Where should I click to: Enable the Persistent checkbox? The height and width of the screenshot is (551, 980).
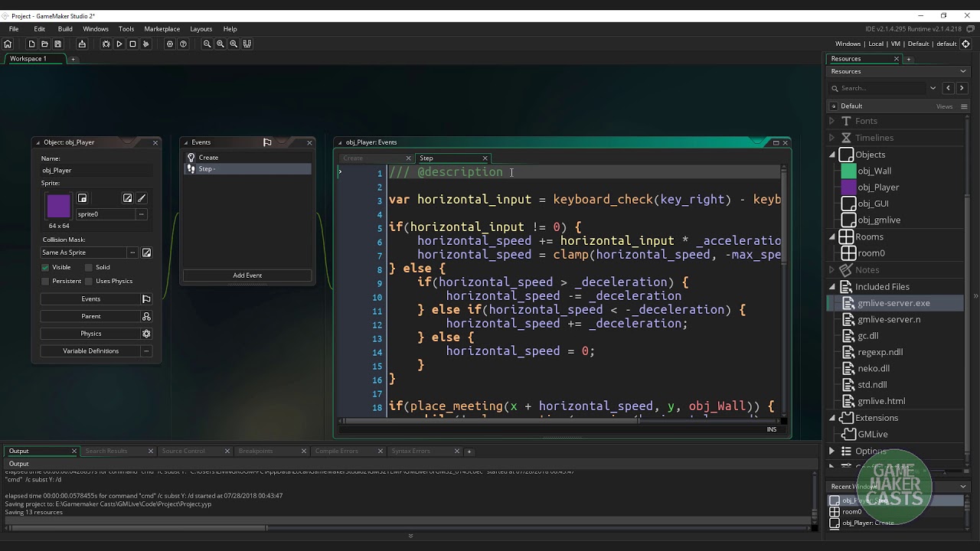45,281
